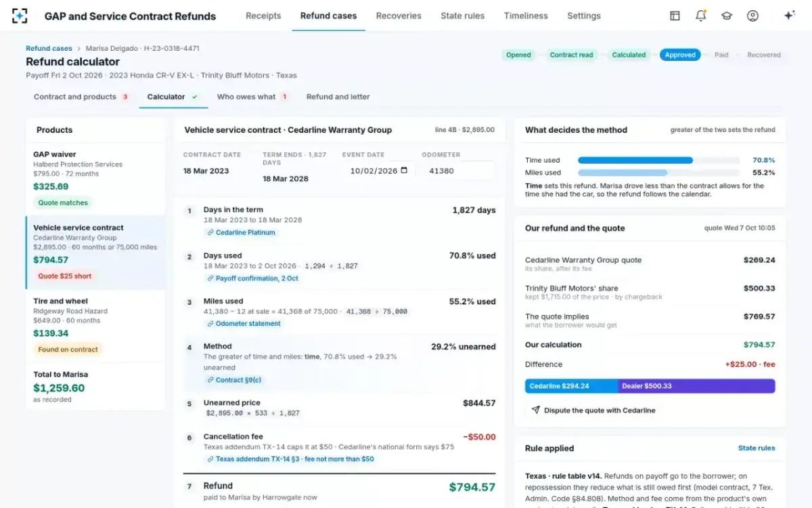Open the event date calendar picker
812x508 pixels.
click(404, 171)
